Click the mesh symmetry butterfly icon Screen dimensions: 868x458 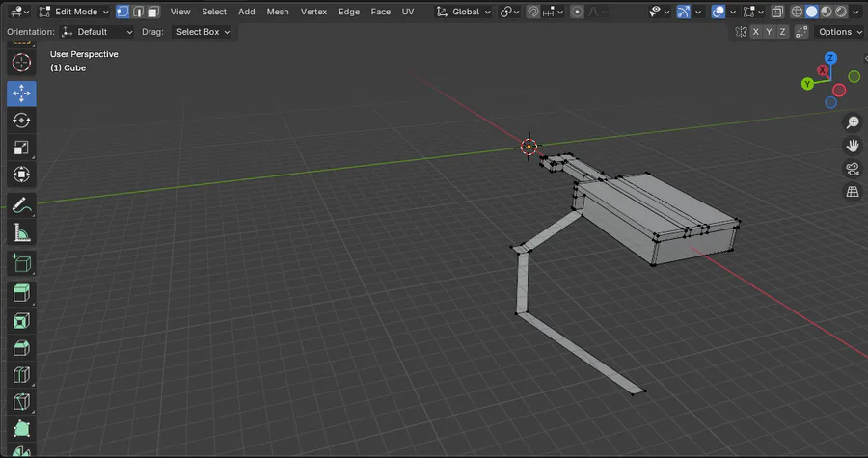click(742, 32)
